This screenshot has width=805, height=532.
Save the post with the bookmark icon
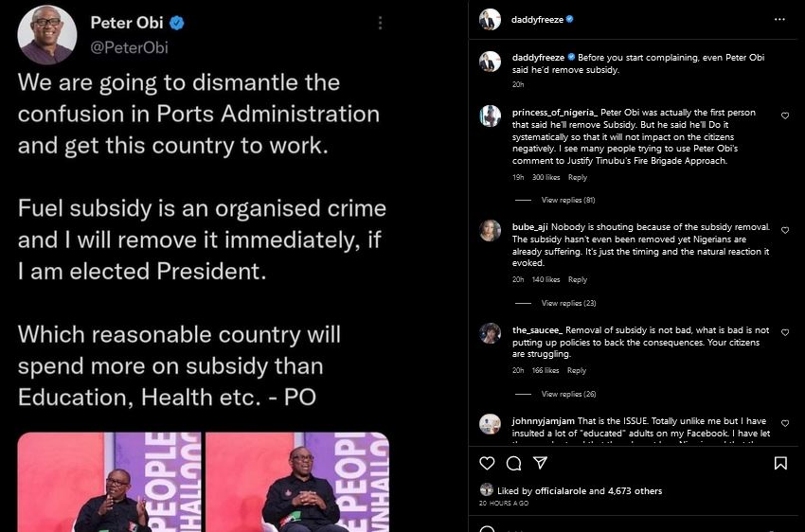pos(780,463)
